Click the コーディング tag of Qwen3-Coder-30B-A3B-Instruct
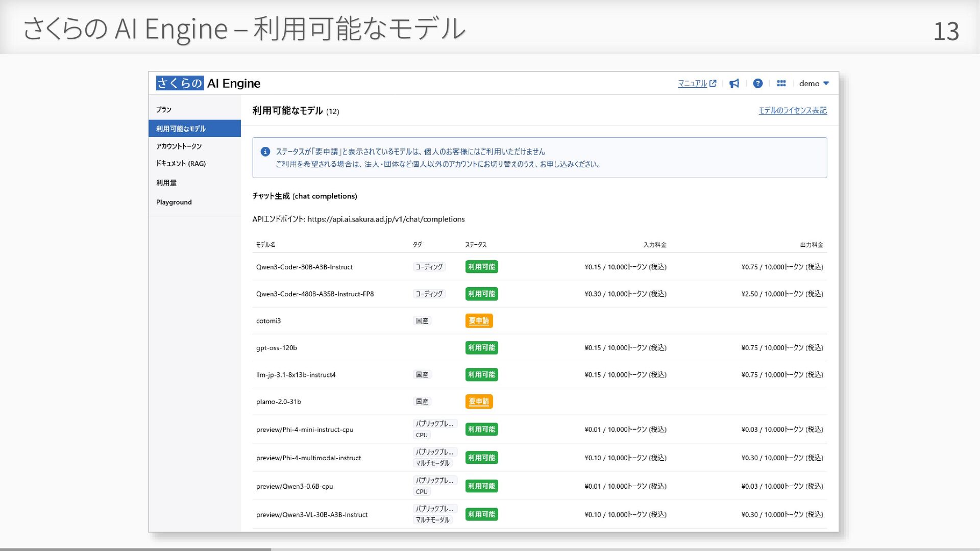Viewport: 980px width, 551px height. click(x=429, y=267)
